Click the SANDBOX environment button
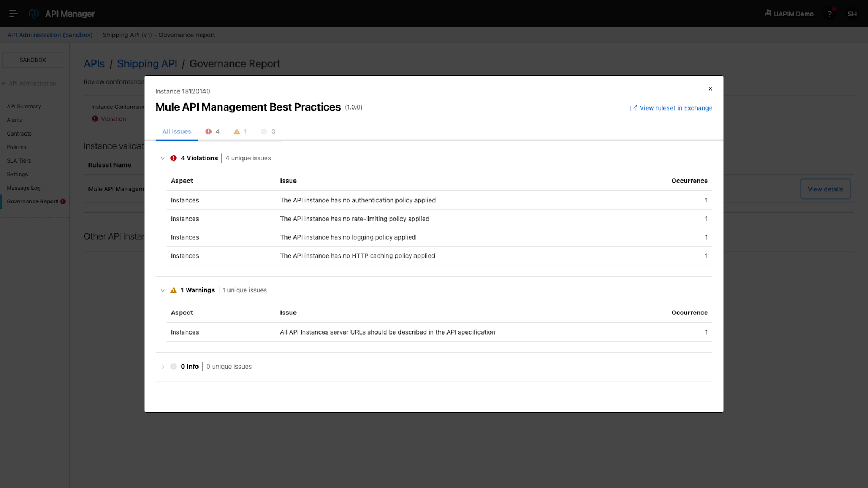 33,60
